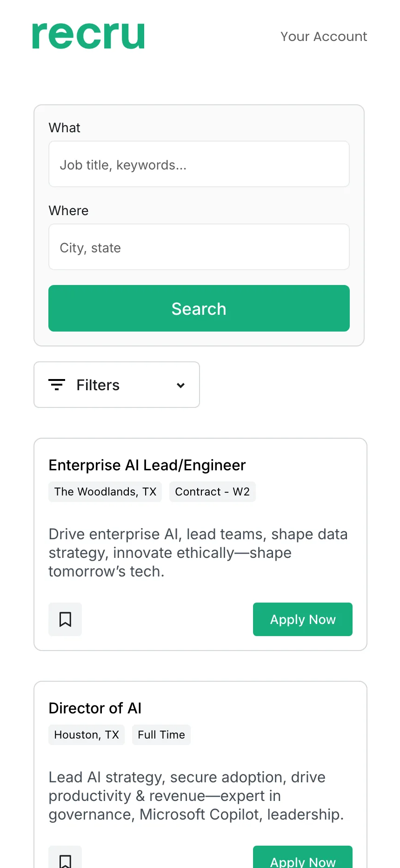Select Contract - W2 tag
Image resolution: width=400 pixels, height=868 pixels.
pos(213,492)
